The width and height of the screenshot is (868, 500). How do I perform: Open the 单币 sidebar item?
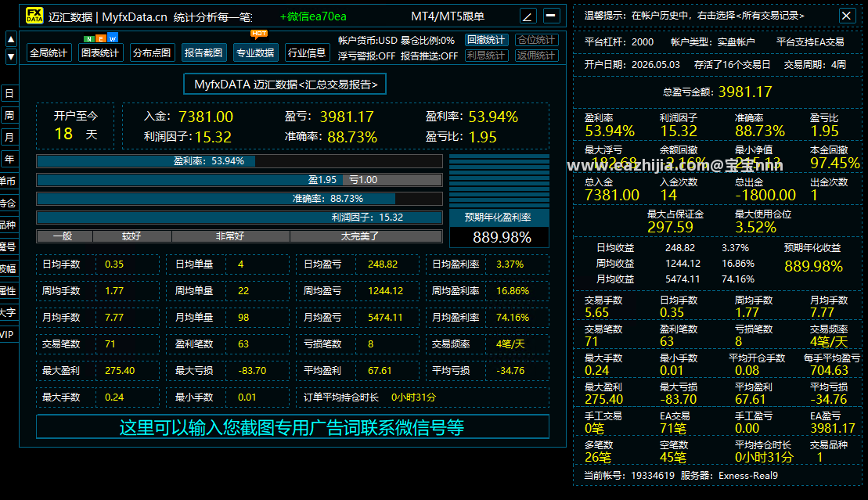(9, 181)
